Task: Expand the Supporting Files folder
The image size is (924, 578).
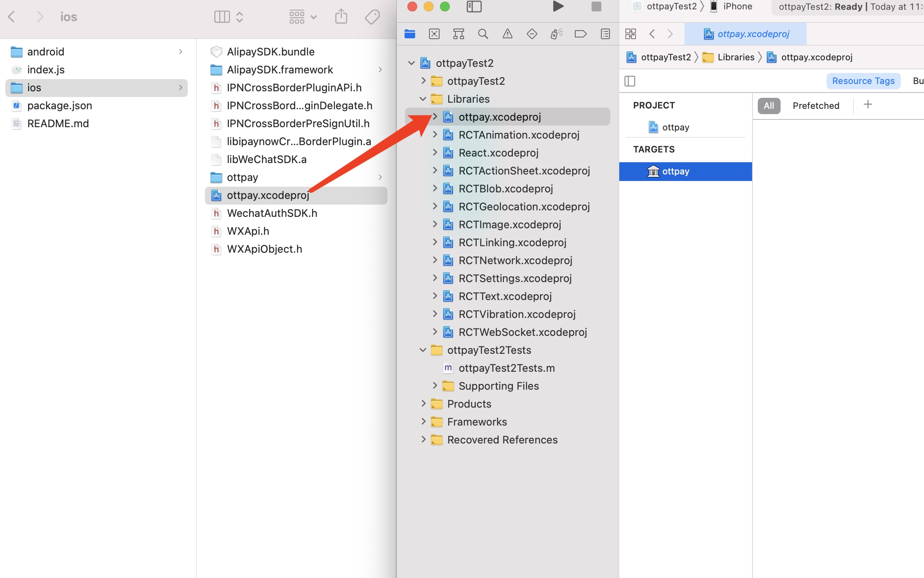Action: (435, 386)
